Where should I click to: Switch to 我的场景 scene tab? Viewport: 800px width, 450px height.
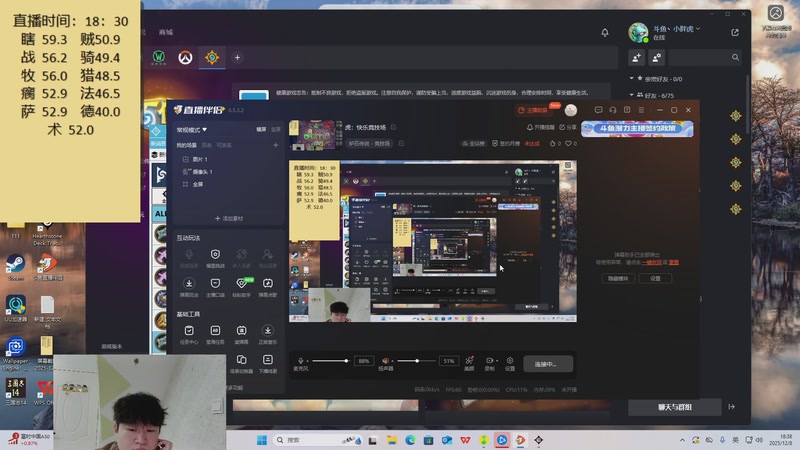(186, 145)
